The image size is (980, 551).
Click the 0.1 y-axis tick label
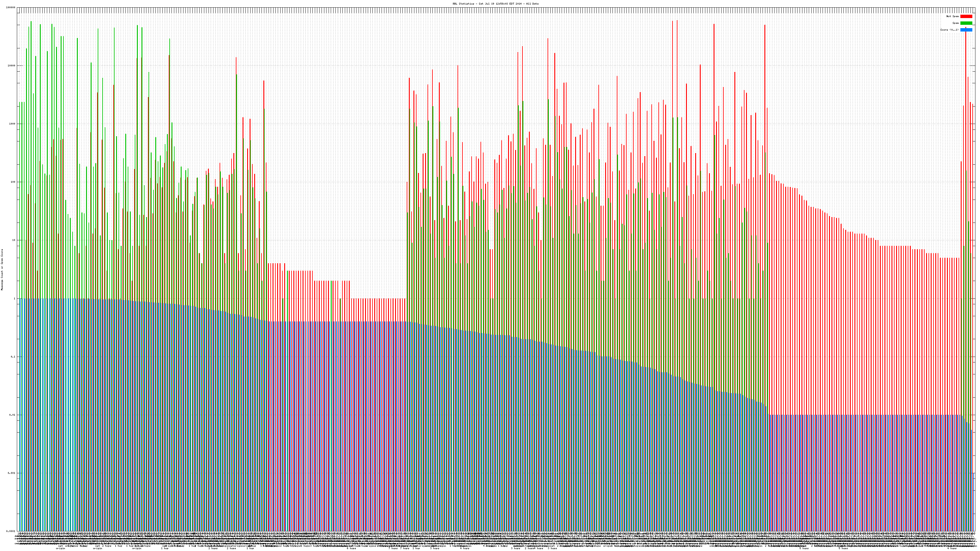click(13, 357)
